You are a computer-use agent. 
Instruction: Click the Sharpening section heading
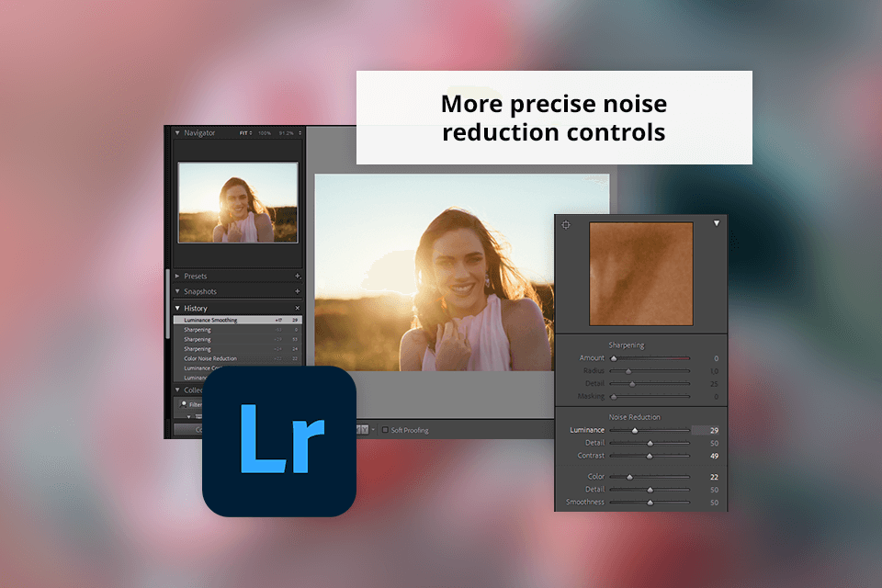626,345
